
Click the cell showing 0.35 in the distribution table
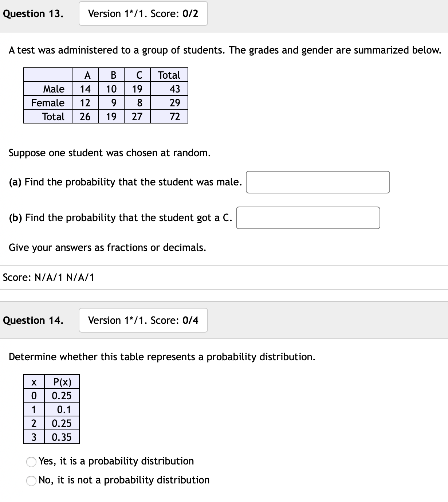tap(63, 437)
